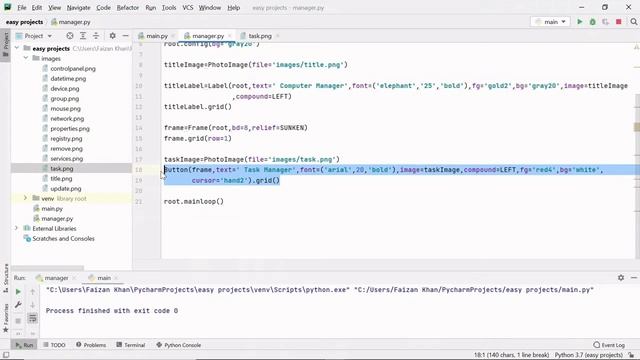Close the manager.py editor tab

click(x=230, y=36)
